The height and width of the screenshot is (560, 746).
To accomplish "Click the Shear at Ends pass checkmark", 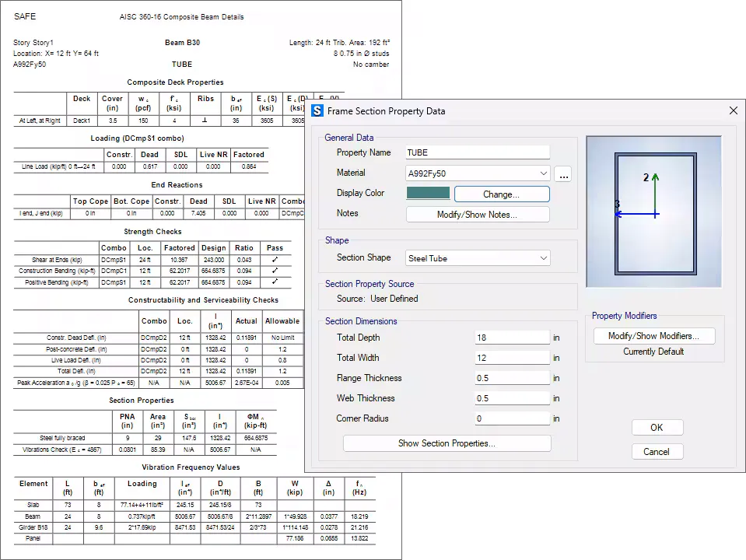I will [x=275, y=260].
